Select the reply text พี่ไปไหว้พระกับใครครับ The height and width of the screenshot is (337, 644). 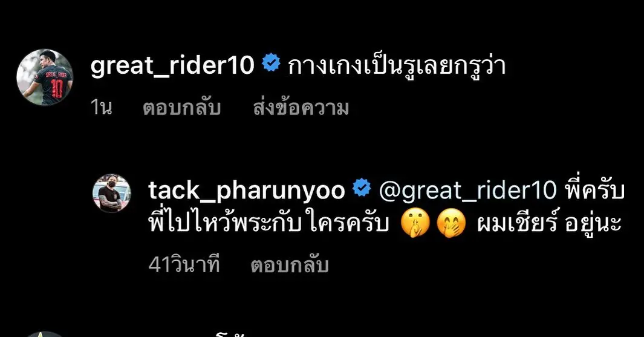click(268, 224)
